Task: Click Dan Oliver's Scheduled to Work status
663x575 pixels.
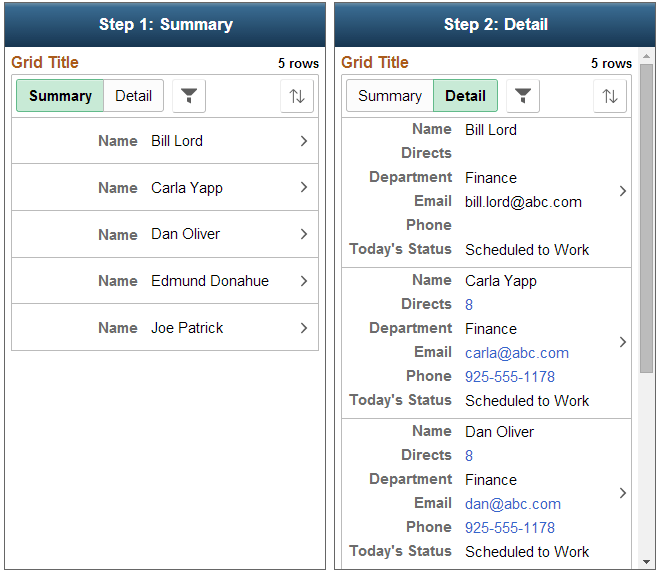Action: click(527, 551)
